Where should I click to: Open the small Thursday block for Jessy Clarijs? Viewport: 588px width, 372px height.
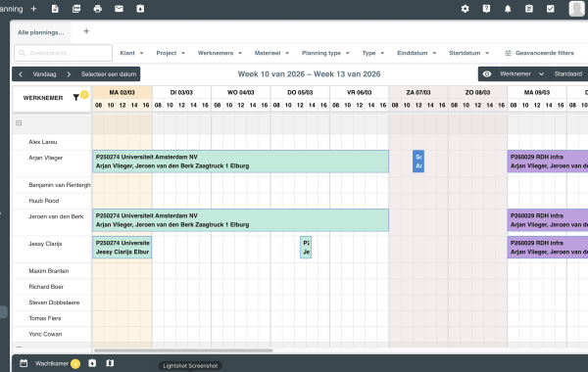[x=306, y=248]
